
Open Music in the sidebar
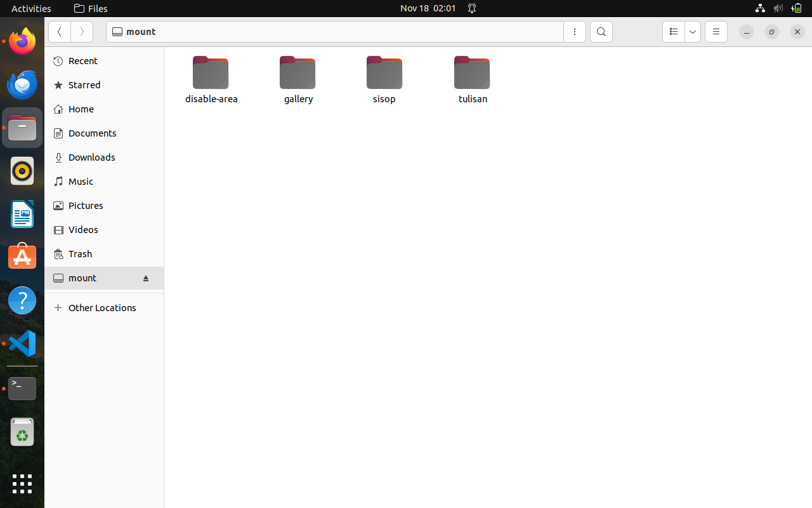coord(104,182)
